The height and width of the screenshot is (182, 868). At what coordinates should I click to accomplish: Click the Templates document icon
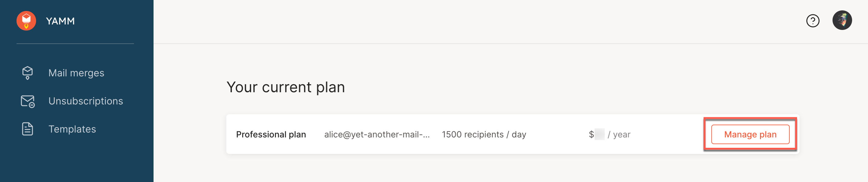27,129
